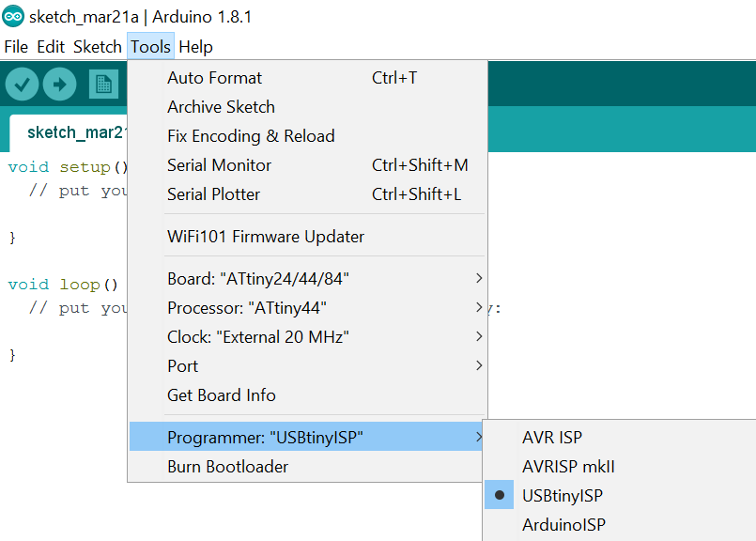Expand the Port submenu
This screenshot has width=756, height=541.
click(x=307, y=366)
